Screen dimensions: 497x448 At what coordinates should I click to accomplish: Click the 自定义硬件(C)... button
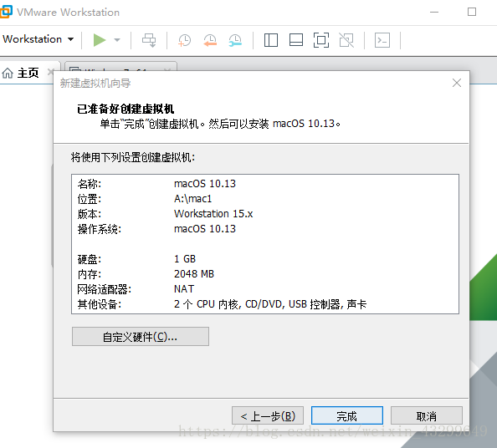(x=141, y=337)
